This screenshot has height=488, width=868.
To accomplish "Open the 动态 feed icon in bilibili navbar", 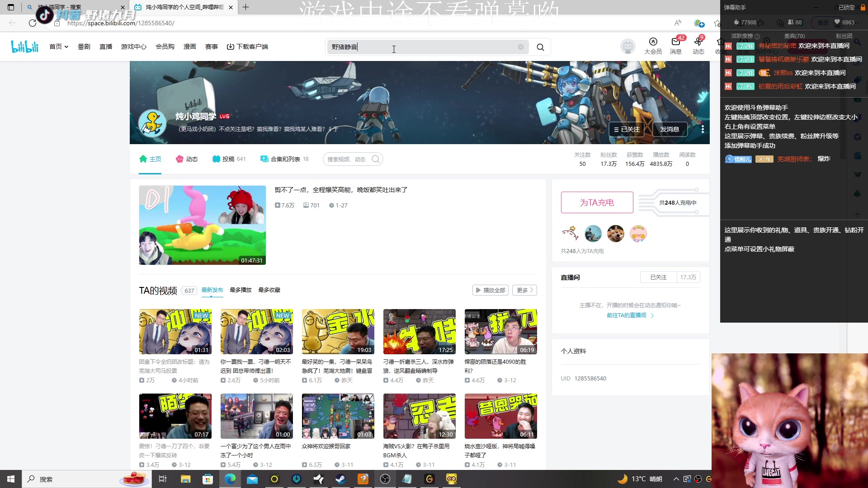I will point(698,47).
